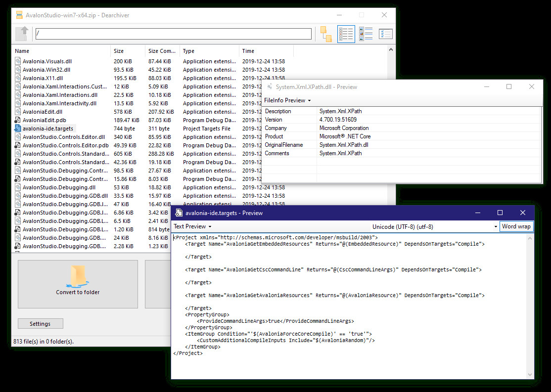Click closing </Project> tag in text preview
Viewport: 551px width, 392px height.
tap(188, 353)
